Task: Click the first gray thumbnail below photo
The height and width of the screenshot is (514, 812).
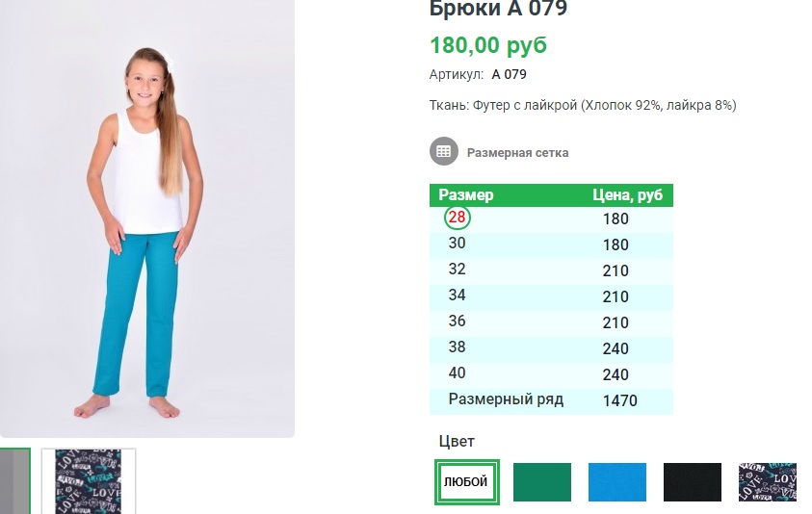Action: pyautogui.click(x=14, y=481)
